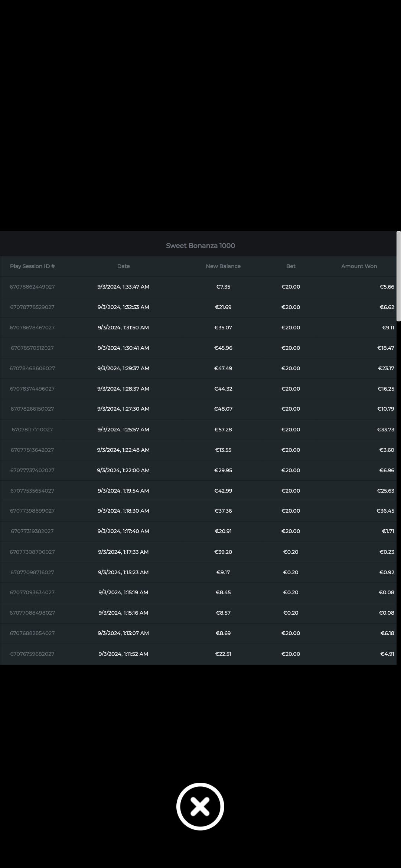Screen dimensions: 401x868
Task: Click the €57.28 new balance entry
Action: (x=223, y=430)
